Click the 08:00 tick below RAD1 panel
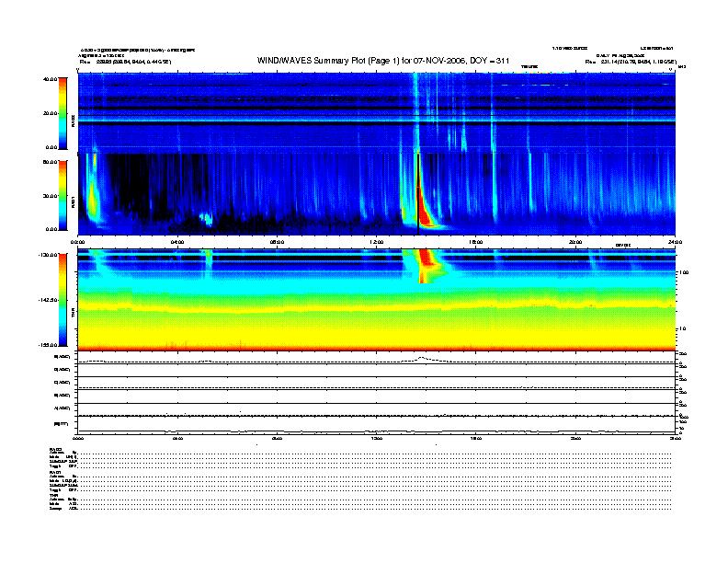 pyautogui.click(x=277, y=242)
